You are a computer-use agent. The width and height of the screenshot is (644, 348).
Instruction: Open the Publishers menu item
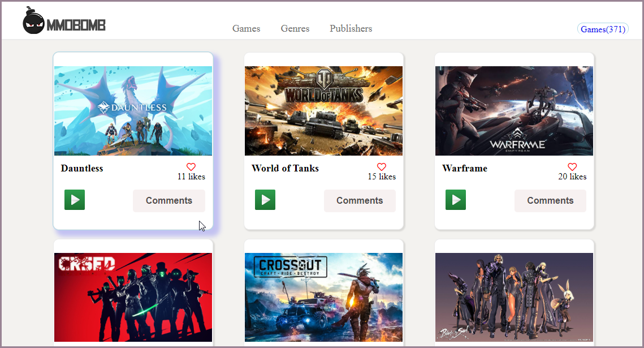[351, 28]
